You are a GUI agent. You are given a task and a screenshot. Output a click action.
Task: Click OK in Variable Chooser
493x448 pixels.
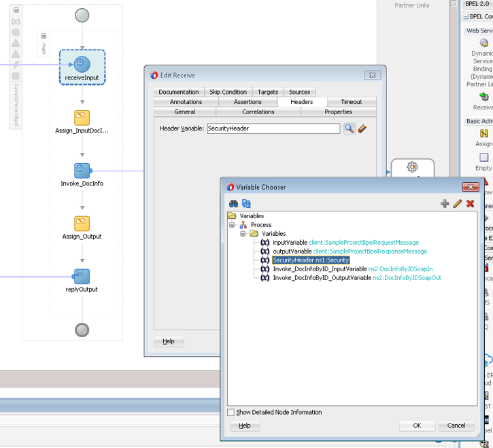click(x=418, y=426)
